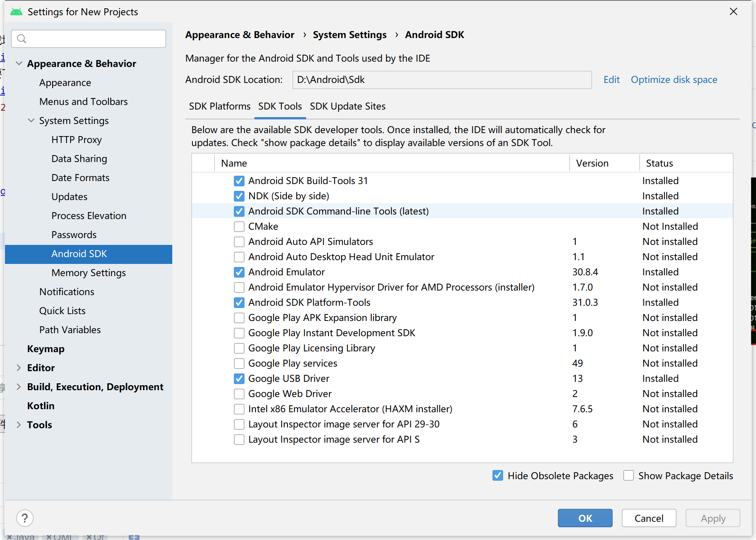This screenshot has width=756, height=540.
Task: Click Android SDK Location path field
Action: [442, 79]
